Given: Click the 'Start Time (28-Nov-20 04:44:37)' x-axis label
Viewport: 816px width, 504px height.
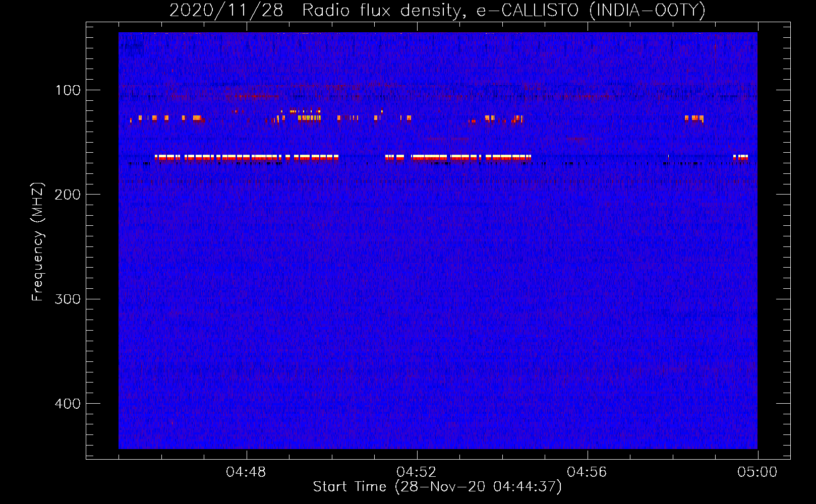Looking at the screenshot, I should click(437, 487).
